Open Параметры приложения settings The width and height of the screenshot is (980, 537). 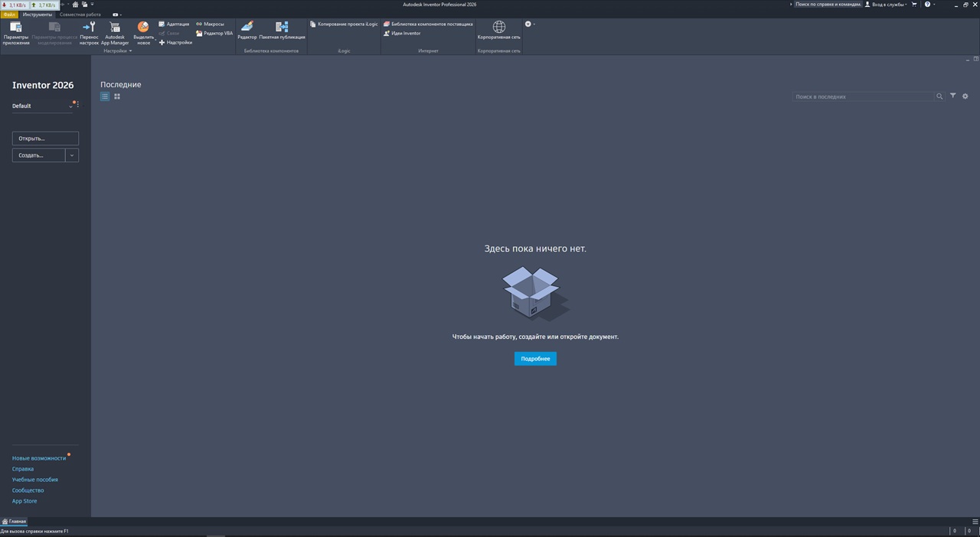[x=15, y=33]
